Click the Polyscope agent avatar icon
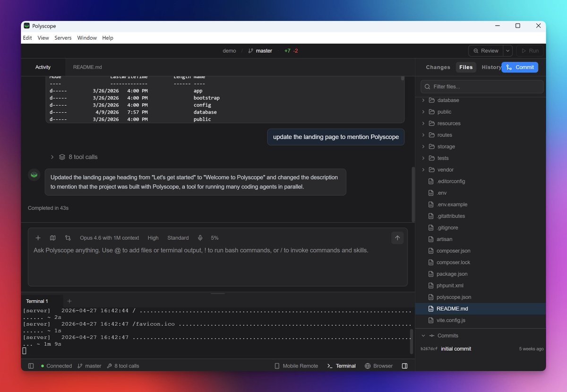The height and width of the screenshot is (392, 567). tap(34, 175)
